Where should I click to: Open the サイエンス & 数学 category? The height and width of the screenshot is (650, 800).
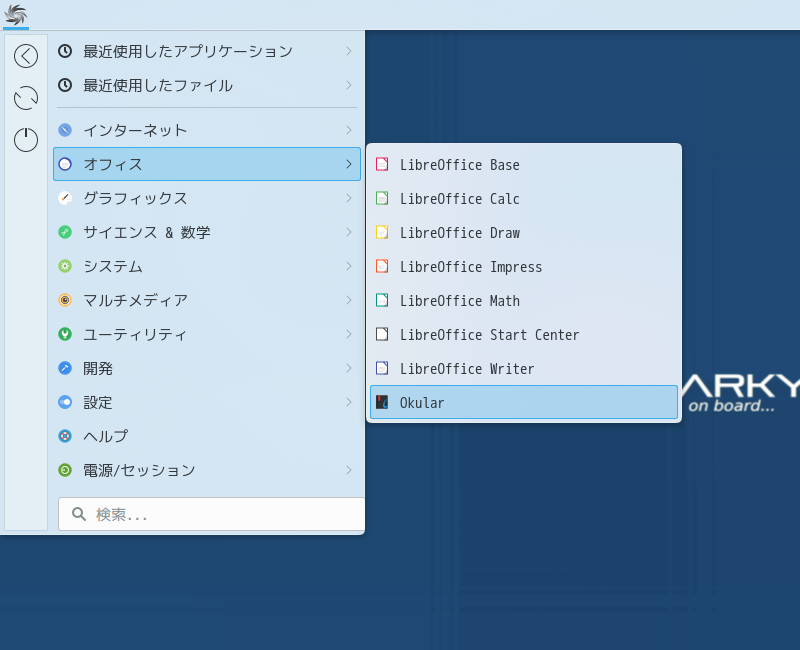pos(207,232)
